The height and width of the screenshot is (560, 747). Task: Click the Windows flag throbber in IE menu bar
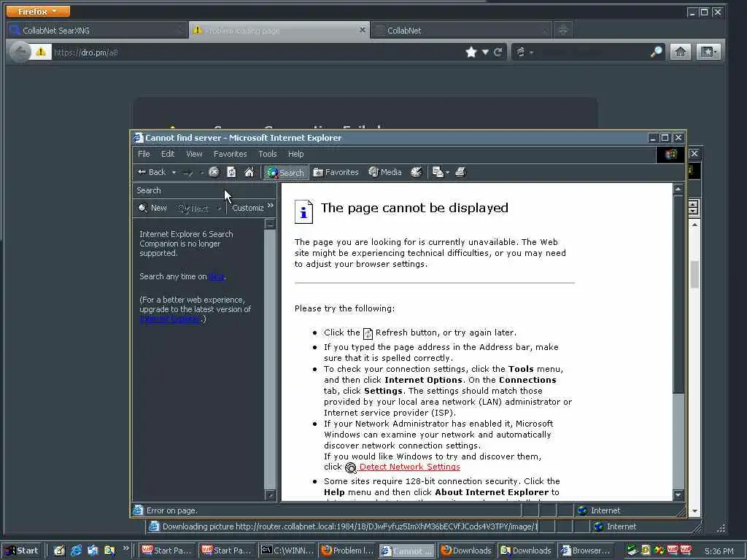tap(670, 155)
